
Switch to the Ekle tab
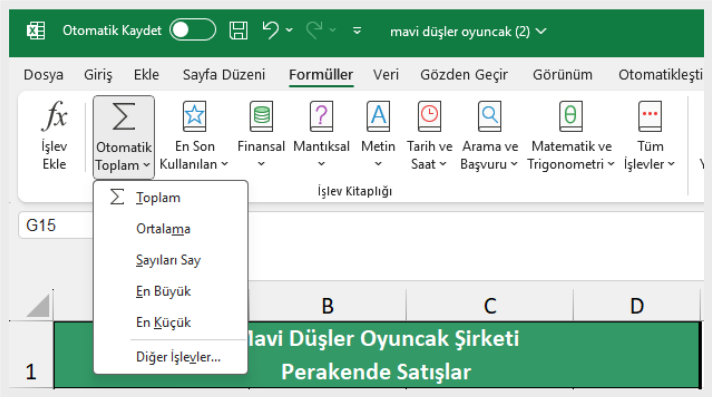pos(146,74)
